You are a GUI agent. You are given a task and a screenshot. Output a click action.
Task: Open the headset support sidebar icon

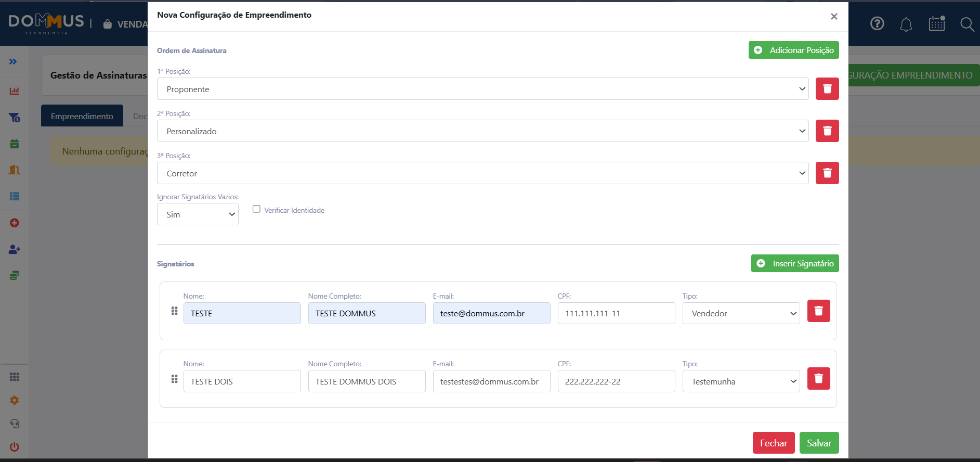pos(15,423)
